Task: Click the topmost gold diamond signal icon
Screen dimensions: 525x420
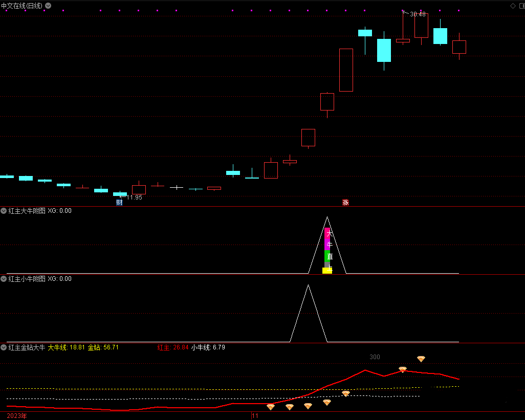Action: tap(421, 359)
